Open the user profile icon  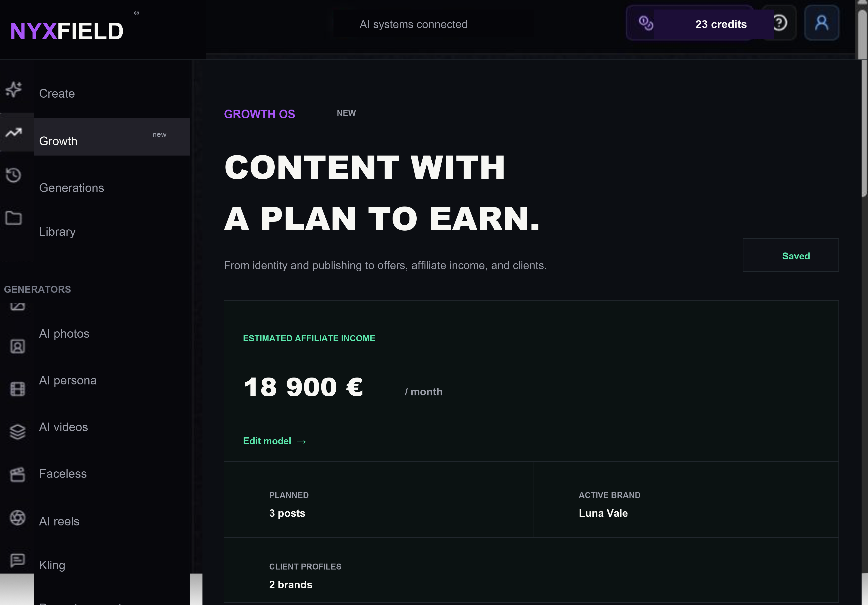point(822,23)
